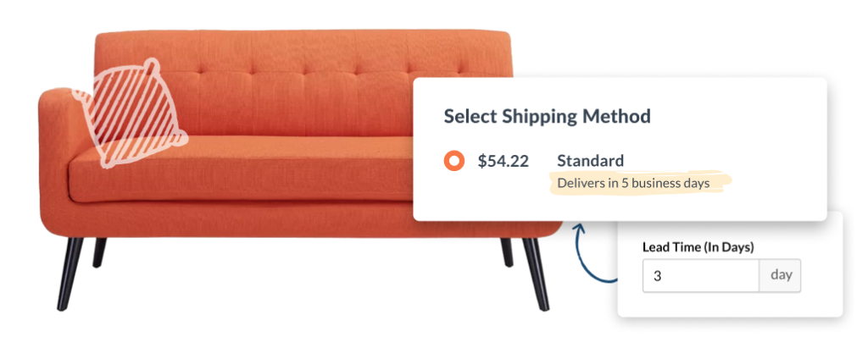Click empty area of Lead Time card below input
The image size is (868, 348).
(730, 304)
